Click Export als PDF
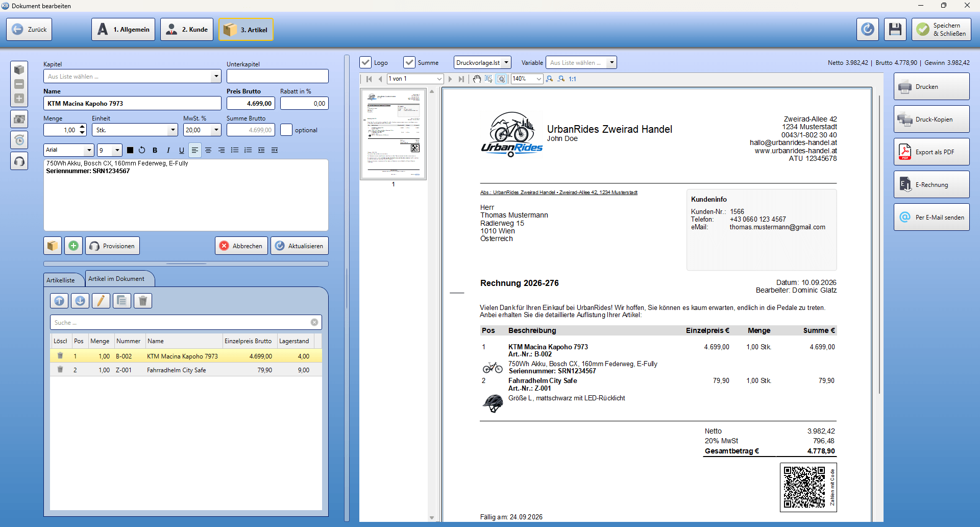Image resolution: width=980 pixels, height=527 pixels. (x=932, y=152)
